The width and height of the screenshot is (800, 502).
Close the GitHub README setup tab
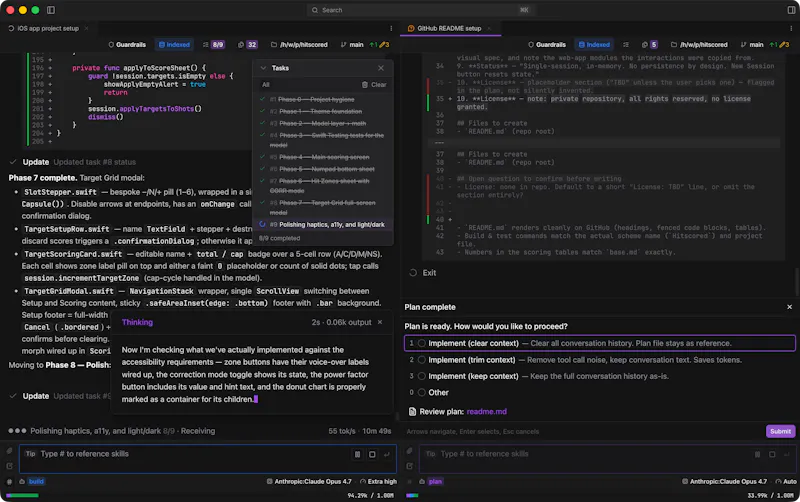pyautogui.click(x=489, y=29)
